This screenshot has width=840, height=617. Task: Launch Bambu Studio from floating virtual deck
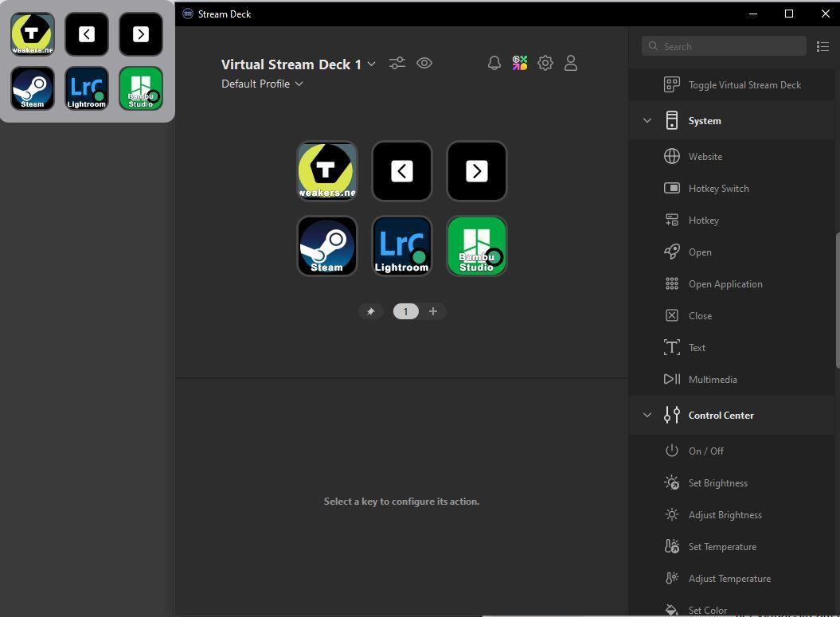(141, 88)
